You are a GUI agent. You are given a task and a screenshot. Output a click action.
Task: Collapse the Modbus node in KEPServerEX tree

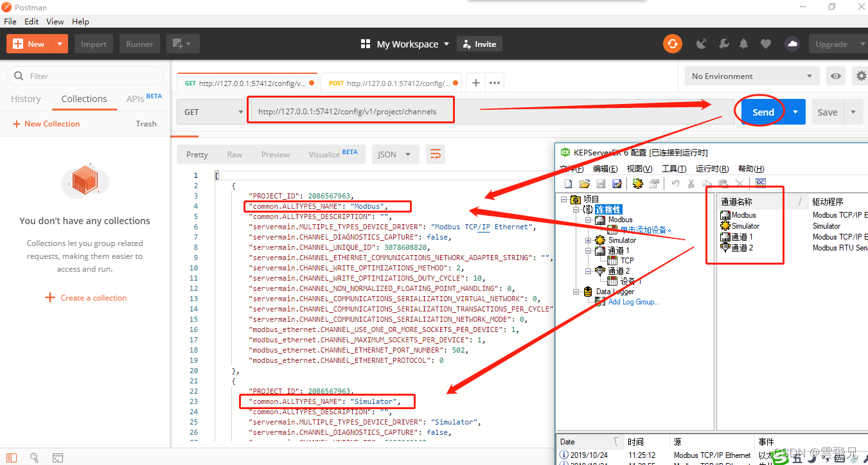tap(588, 220)
